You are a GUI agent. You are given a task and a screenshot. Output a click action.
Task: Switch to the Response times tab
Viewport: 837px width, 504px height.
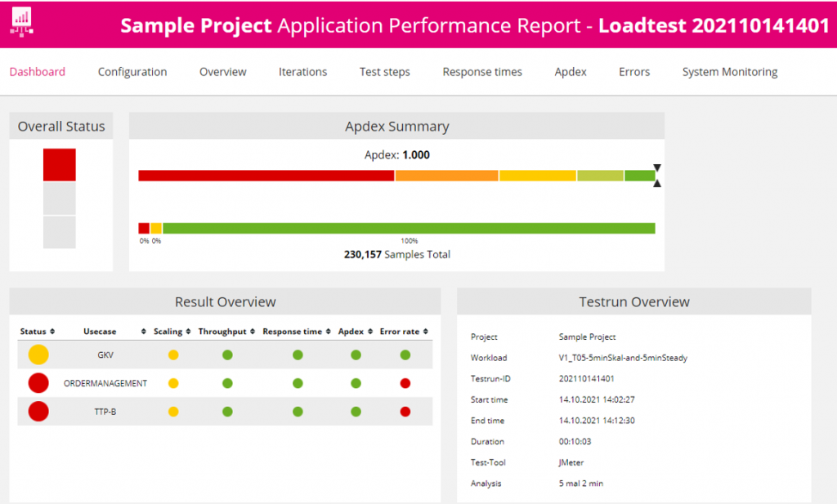(x=481, y=72)
